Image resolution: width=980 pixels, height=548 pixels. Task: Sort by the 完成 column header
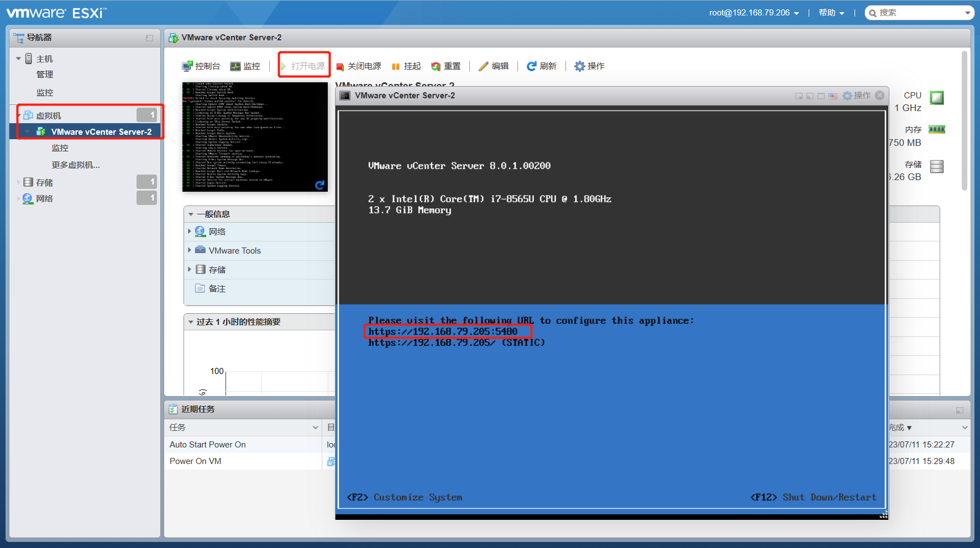[900, 428]
